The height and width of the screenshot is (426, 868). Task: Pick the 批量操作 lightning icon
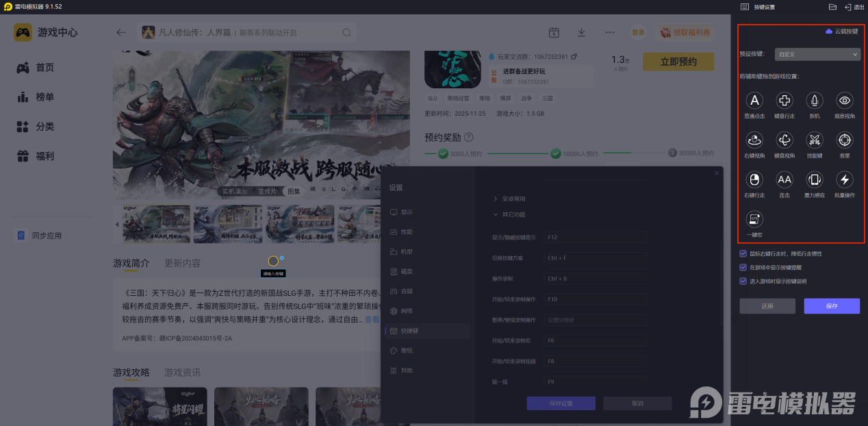pos(845,180)
